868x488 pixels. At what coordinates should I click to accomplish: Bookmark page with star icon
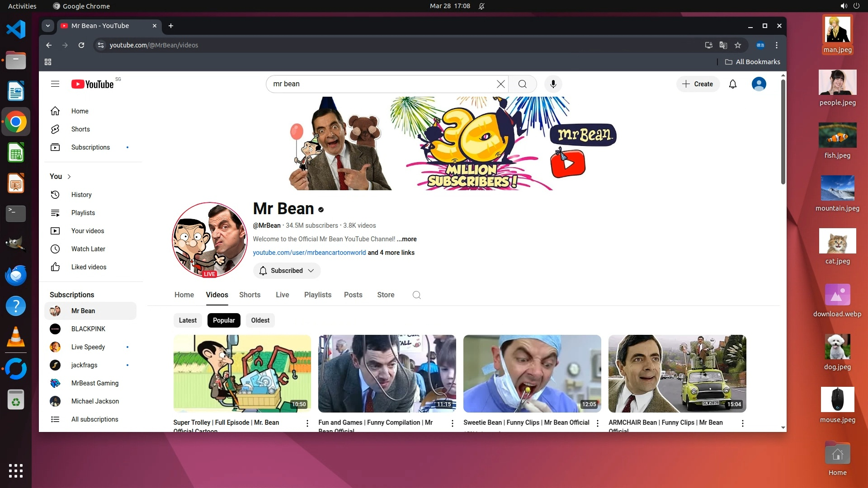pyautogui.click(x=738, y=45)
